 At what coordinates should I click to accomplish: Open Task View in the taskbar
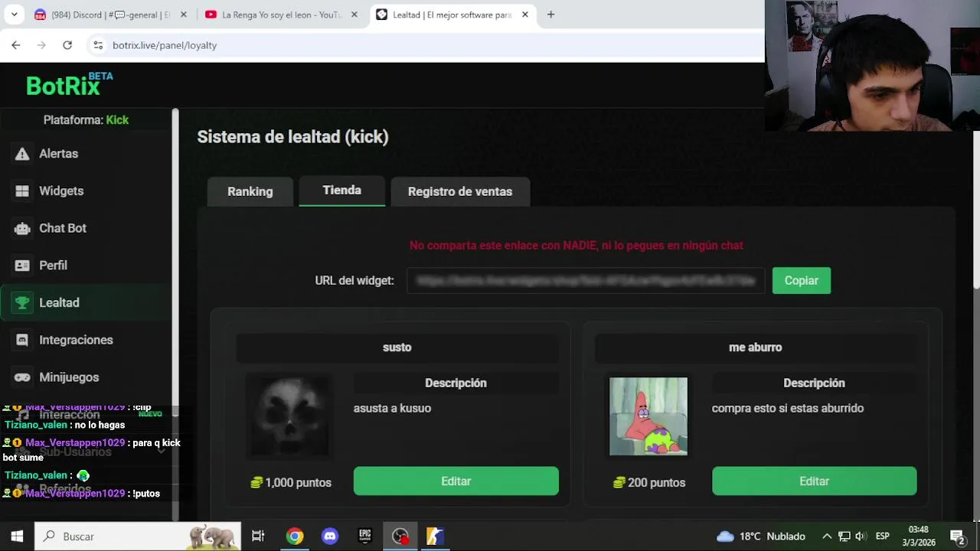[x=258, y=536]
